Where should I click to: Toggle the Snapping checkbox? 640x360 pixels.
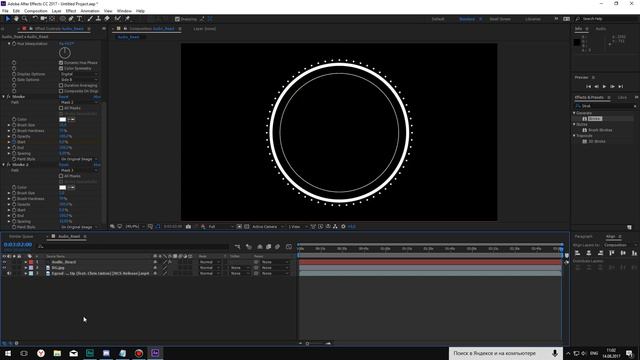[x=177, y=19]
